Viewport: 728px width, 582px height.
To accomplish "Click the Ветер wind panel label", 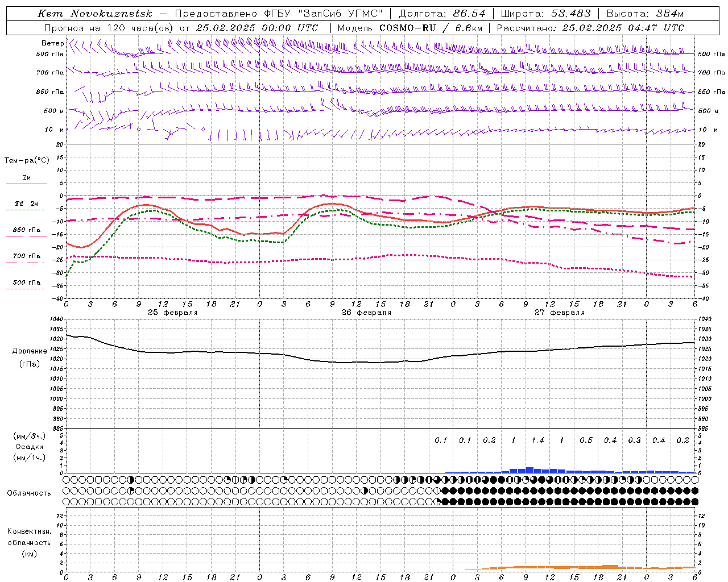I will [52, 43].
